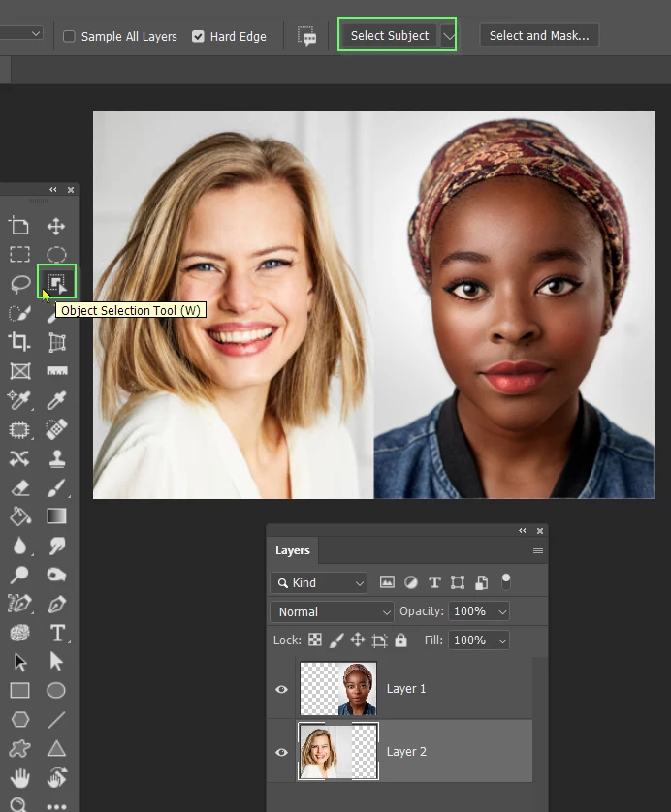This screenshot has height=812, width=671.
Task: Select the Elliptical Marquee tool
Action: pyautogui.click(x=56, y=254)
